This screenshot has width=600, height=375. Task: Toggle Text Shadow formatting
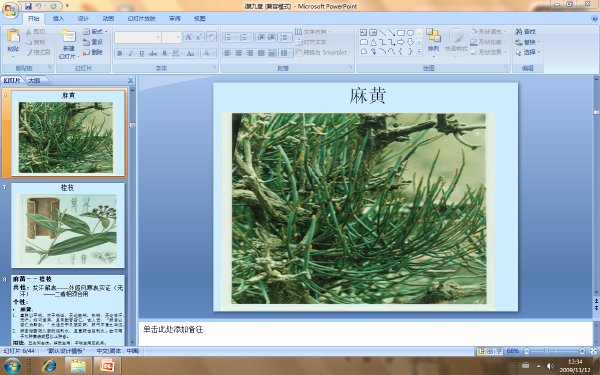[165, 54]
